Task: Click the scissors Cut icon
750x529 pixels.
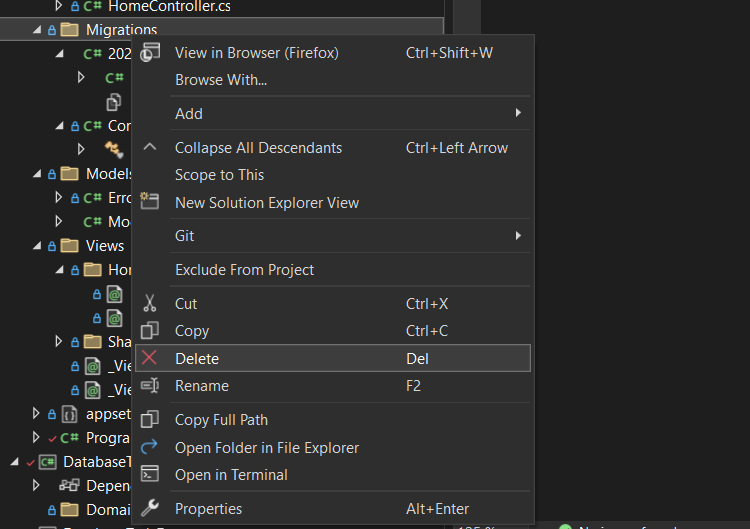Action: [x=150, y=304]
